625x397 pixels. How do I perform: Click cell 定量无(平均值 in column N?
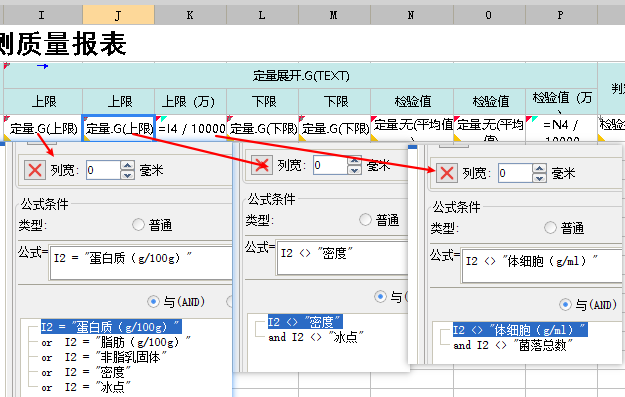click(x=412, y=128)
